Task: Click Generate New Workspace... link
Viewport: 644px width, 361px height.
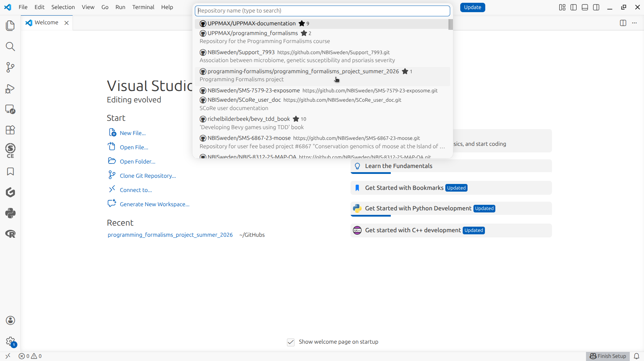Action: point(155,204)
